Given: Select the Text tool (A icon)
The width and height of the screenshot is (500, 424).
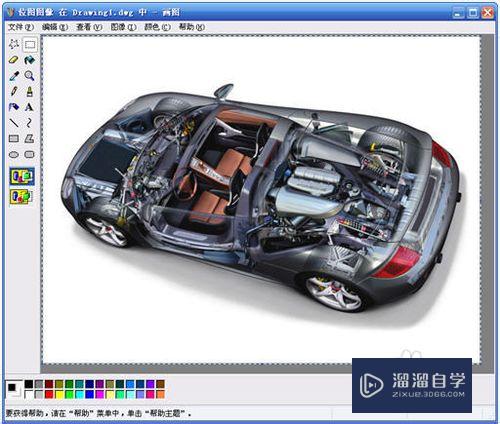Looking at the screenshot, I should (x=29, y=107).
